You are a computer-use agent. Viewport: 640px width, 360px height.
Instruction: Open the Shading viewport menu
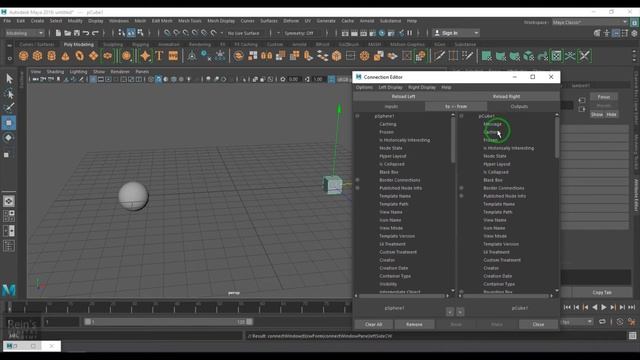point(55,71)
